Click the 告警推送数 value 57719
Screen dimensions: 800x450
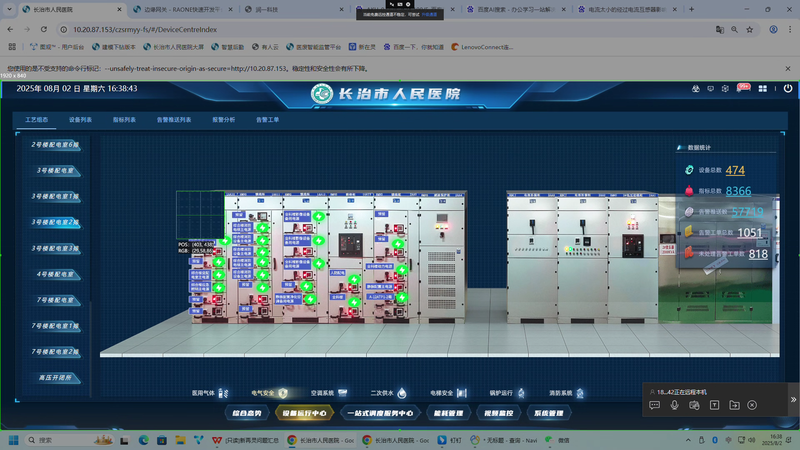tap(747, 212)
